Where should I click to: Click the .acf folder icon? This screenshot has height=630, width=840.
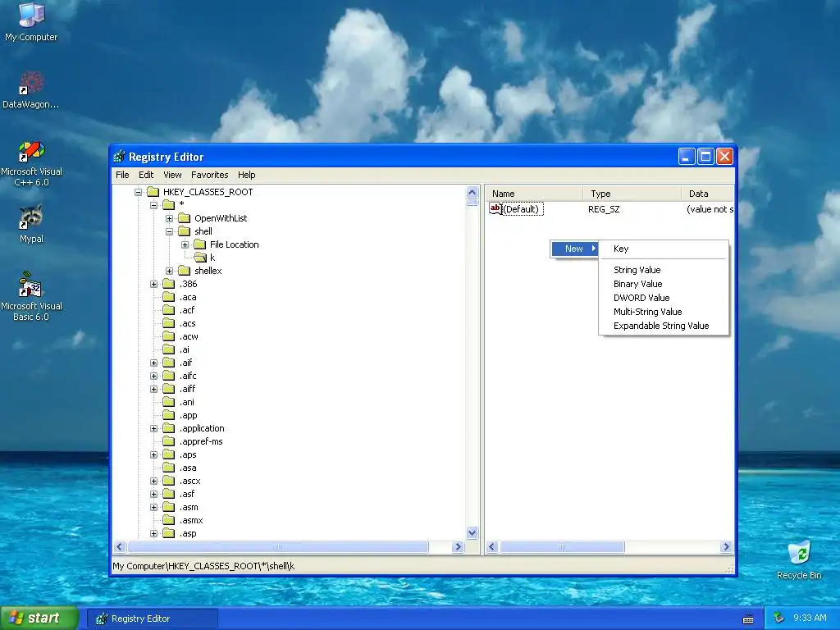169,310
